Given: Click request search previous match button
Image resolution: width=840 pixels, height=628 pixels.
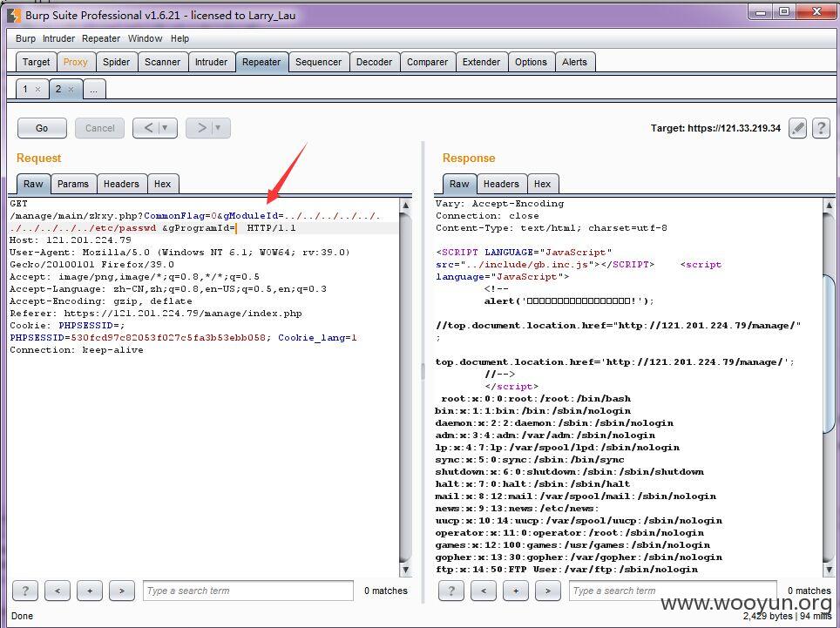Looking at the screenshot, I should pos(58,591).
